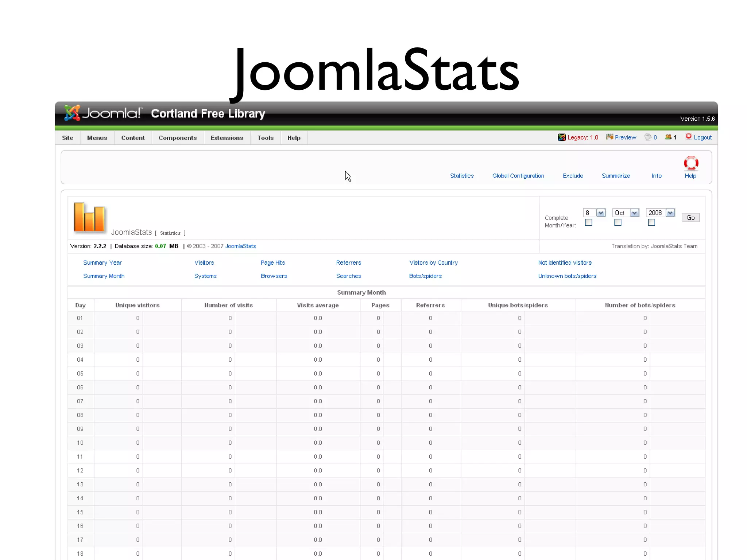Open the Components menu
747x560 pixels.
point(178,138)
